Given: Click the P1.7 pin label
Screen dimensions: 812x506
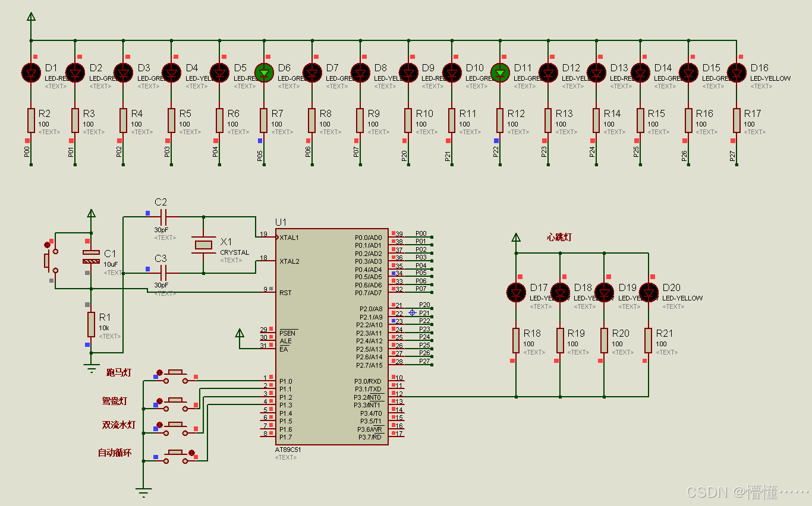Looking at the screenshot, I should click(x=286, y=437).
